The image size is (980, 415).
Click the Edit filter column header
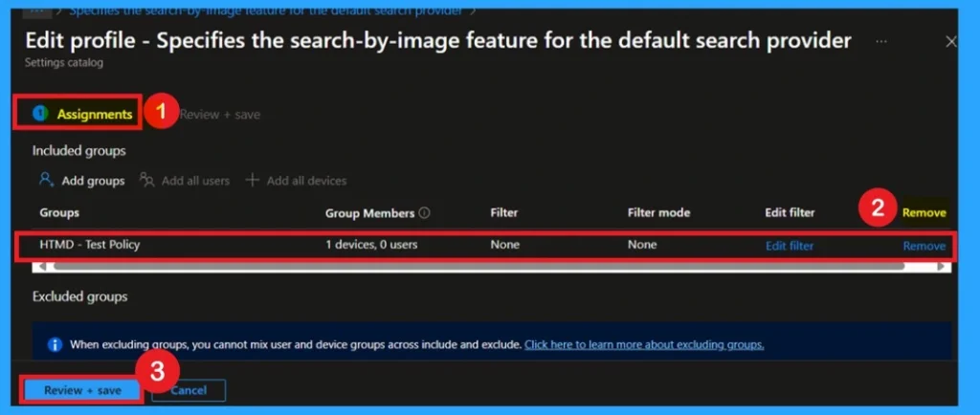click(x=790, y=213)
